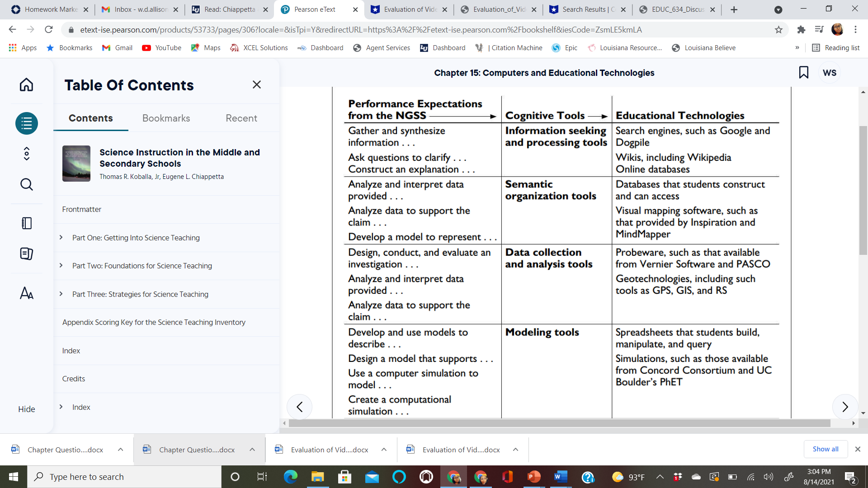Screen dimensions: 868x488
Task: Click the browser back arrow
Action: [12, 30]
